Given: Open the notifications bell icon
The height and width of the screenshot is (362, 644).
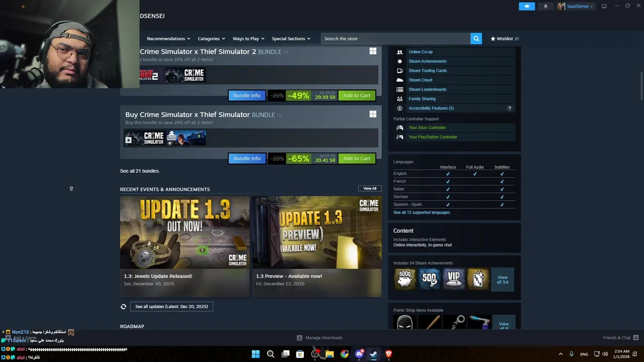Looking at the screenshot, I should [x=545, y=6].
